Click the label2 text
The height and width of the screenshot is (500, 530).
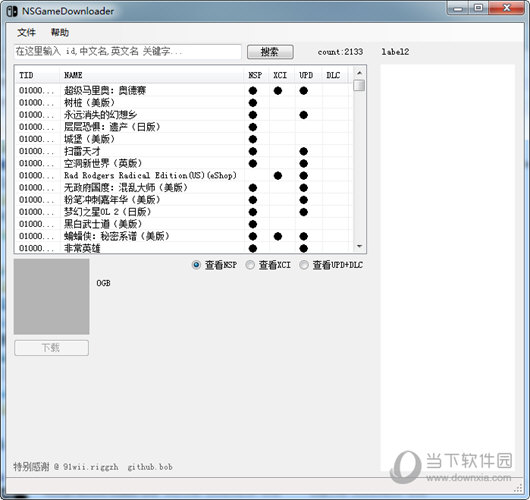(395, 52)
